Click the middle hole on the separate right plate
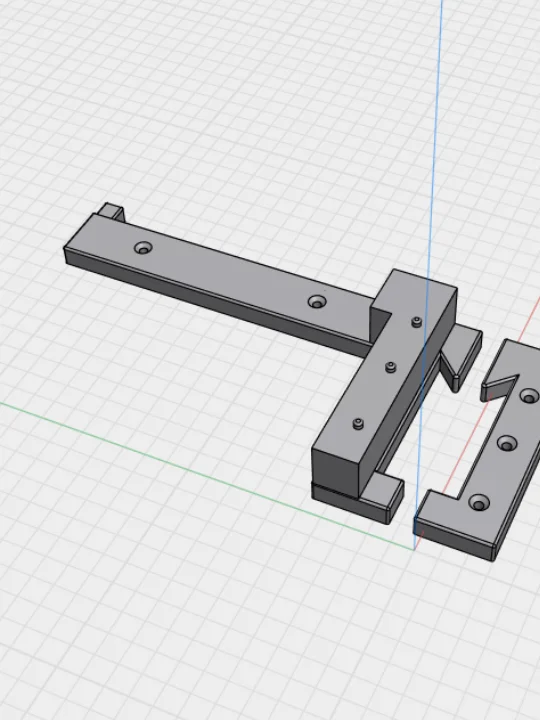Screen dimensions: 540x720 point(507,443)
